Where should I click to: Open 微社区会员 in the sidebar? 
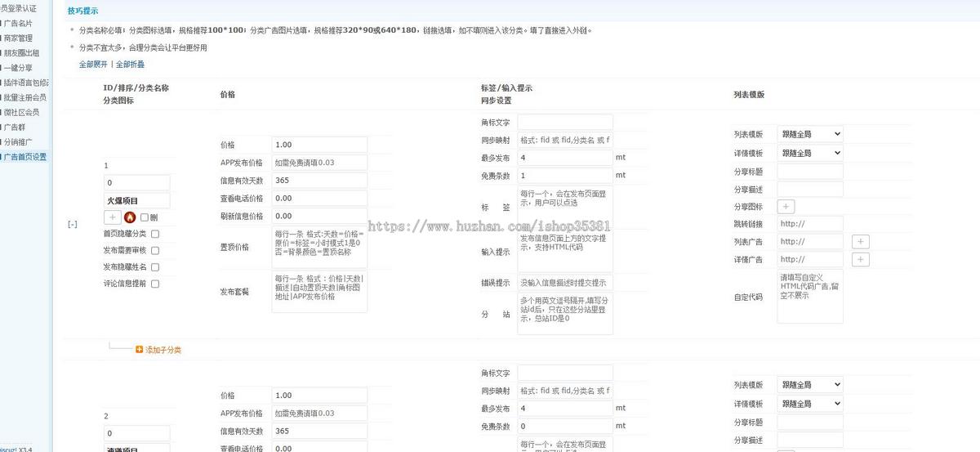[21, 112]
